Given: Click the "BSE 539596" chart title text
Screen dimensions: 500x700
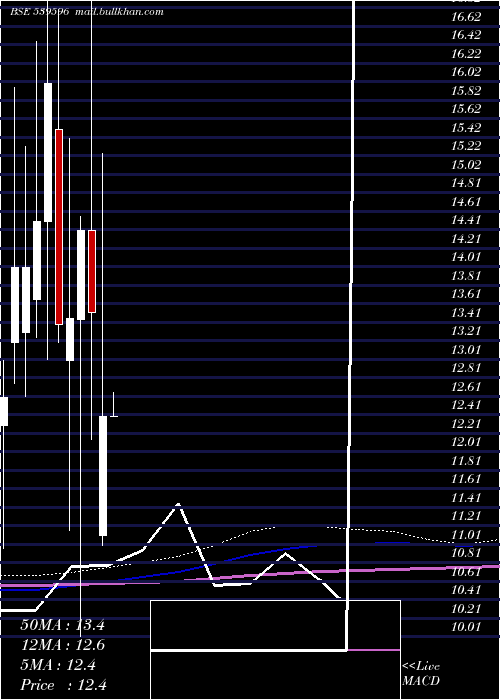Looking at the screenshot, I should [x=39, y=12].
